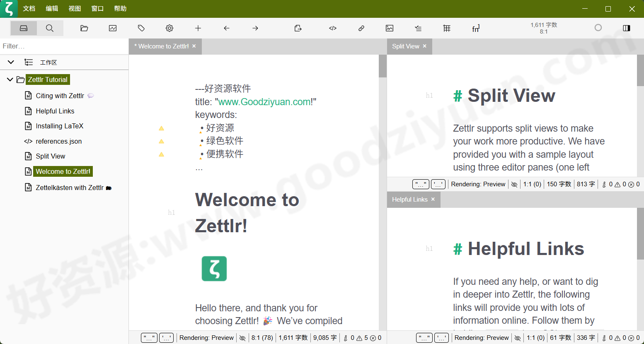Create a new file with the plus icon
The image size is (644, 344).
tap(198, 28)
